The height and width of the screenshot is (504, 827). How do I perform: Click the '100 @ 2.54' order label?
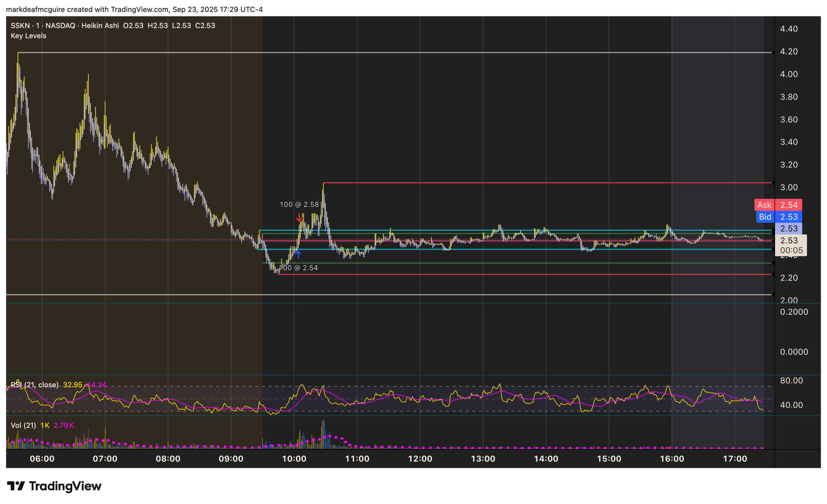(x=298, y=268)
